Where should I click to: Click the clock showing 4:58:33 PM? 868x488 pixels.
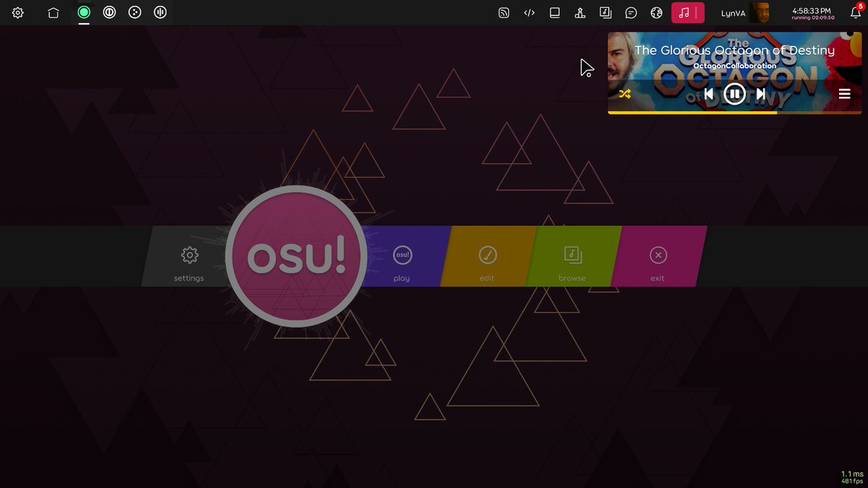coord(813,12)
